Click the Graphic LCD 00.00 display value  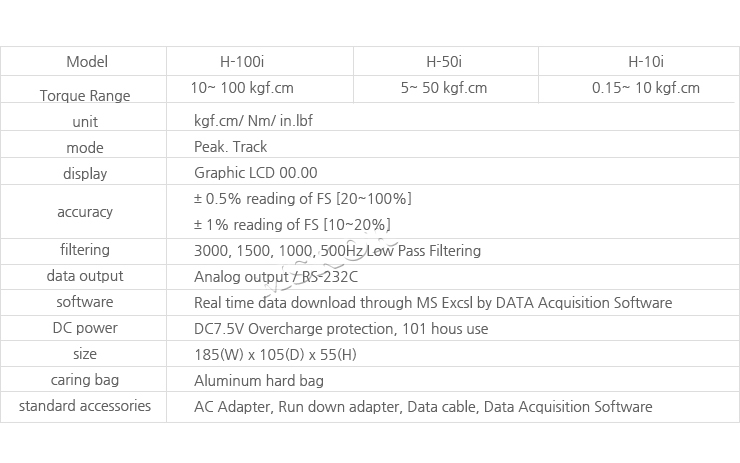coord(255,173)
